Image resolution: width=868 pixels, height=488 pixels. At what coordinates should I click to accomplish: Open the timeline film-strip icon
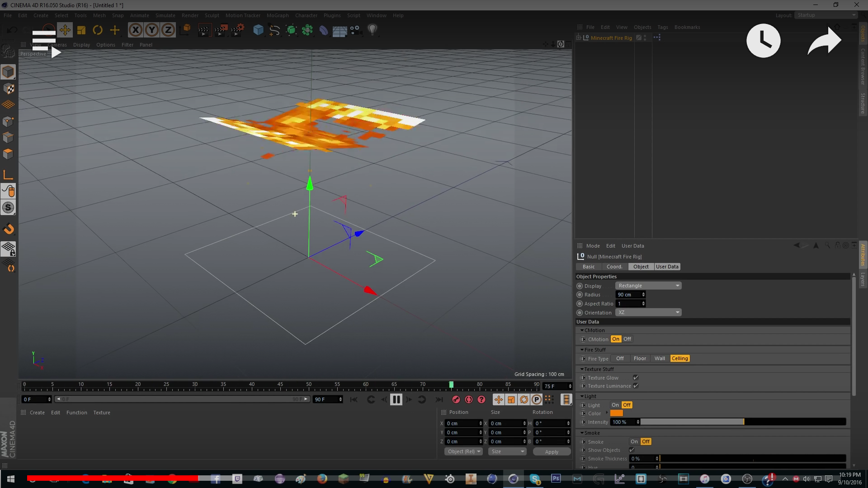click(566, 399)
